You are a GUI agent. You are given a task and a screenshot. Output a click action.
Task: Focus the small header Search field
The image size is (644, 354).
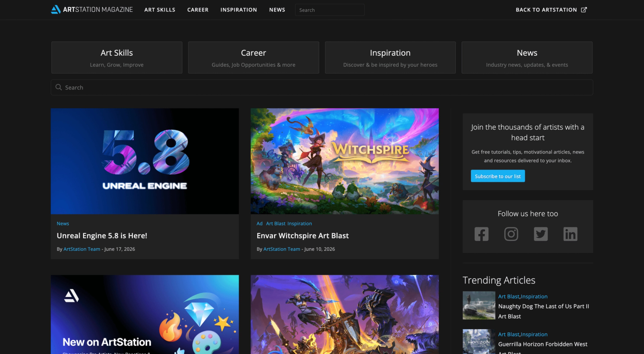(330, 10)
